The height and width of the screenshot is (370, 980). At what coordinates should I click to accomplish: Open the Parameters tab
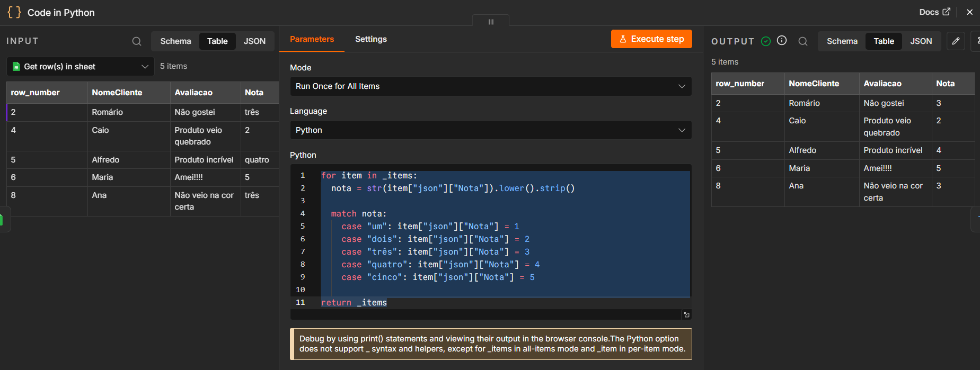(312, 39)
